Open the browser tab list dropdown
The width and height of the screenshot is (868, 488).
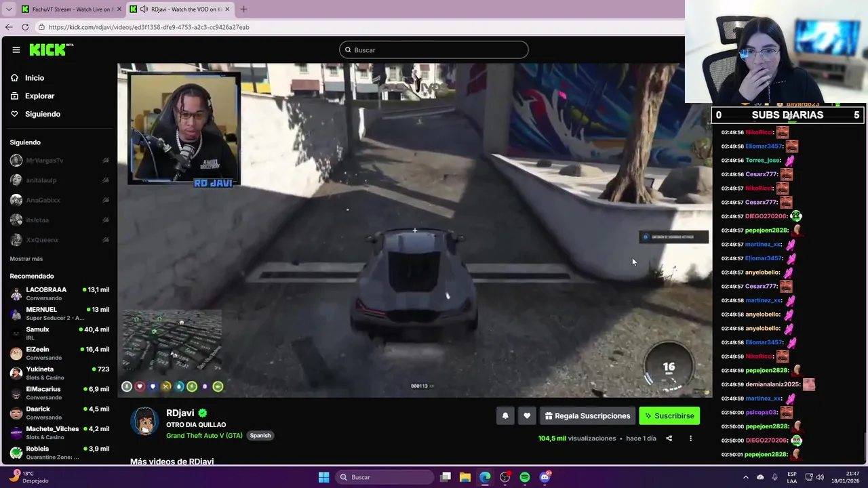[x=9, y=9]
